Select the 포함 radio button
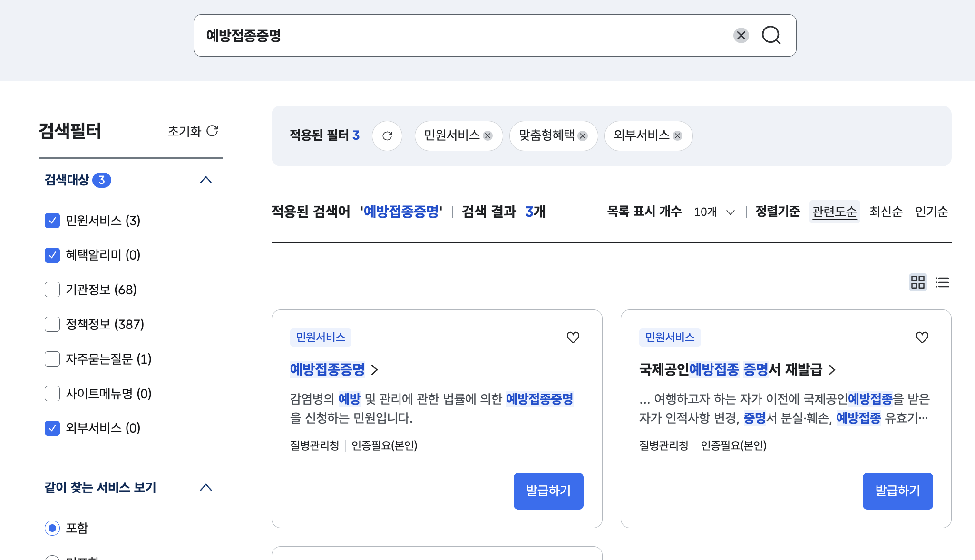 (52, 528)
